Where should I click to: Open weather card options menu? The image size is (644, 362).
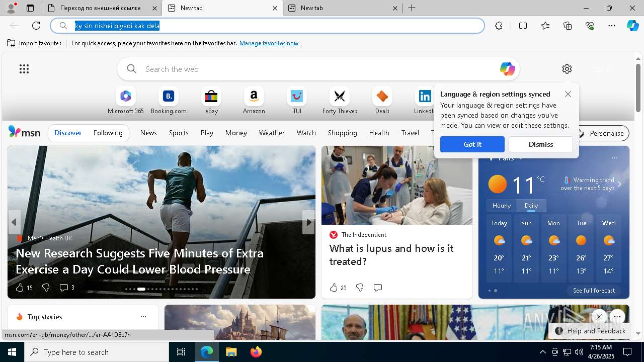(x=614, y=158)
